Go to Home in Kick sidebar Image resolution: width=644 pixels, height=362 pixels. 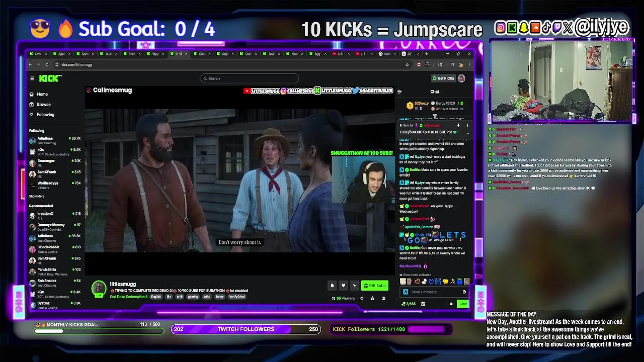pyautogui.click(x=39, y=94)
